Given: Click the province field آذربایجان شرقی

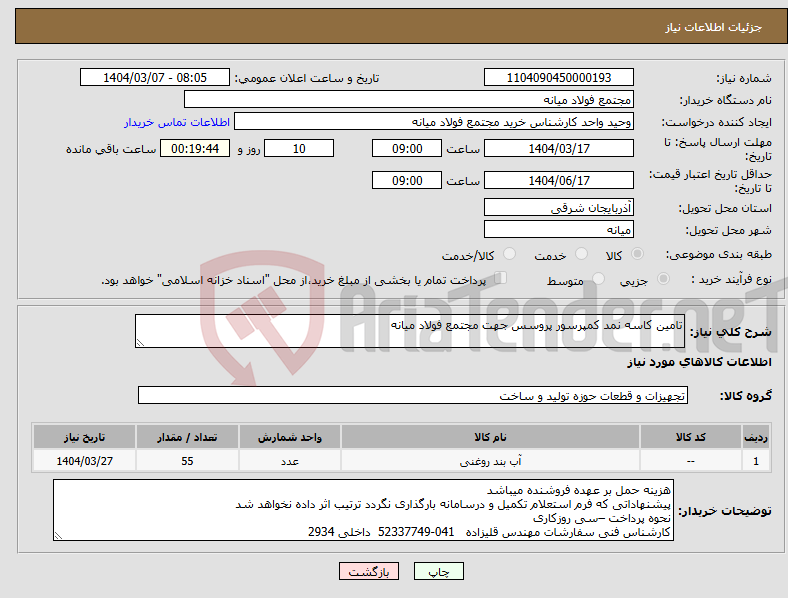Looking at the screenshot, I should click(558, 207).
